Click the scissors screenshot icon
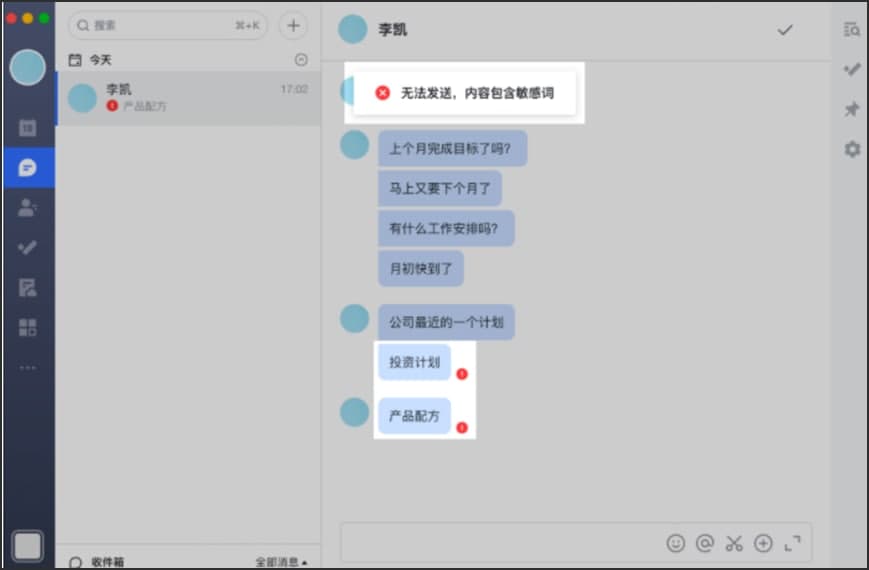869x570 pixels. [734, 543]
